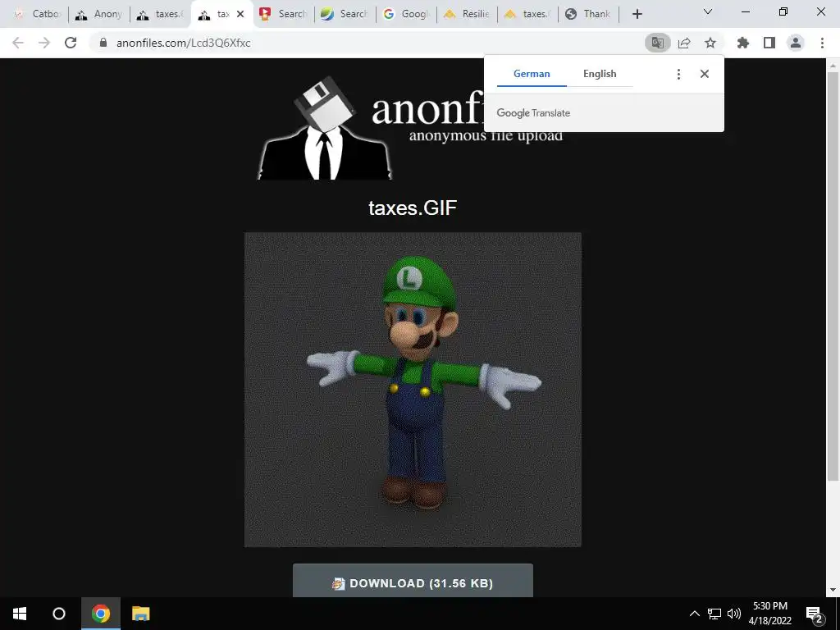Image resolution: width=840 pixels, height=630 pixels.
Task: Open the network status tray icon
Action: (714, 614)
